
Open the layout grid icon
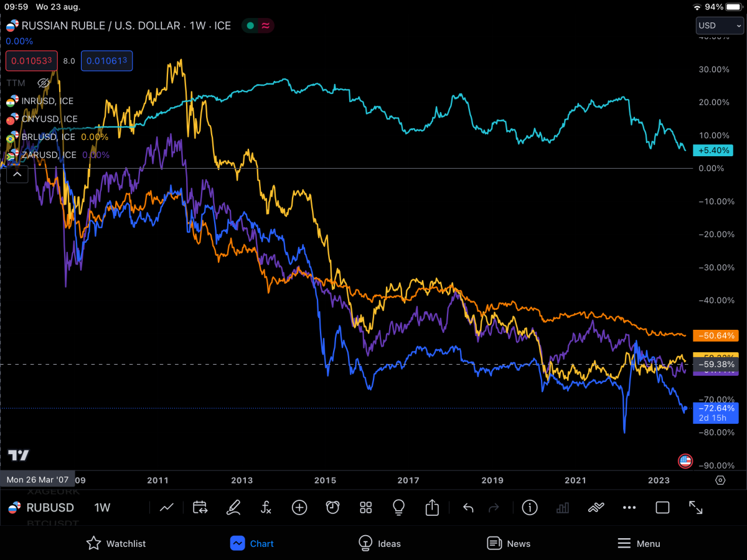[366, 508]
